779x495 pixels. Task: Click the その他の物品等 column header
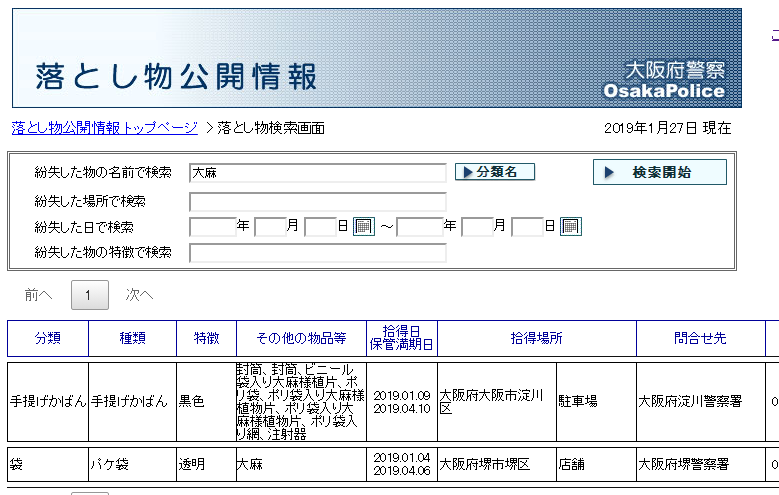point(302,338)
